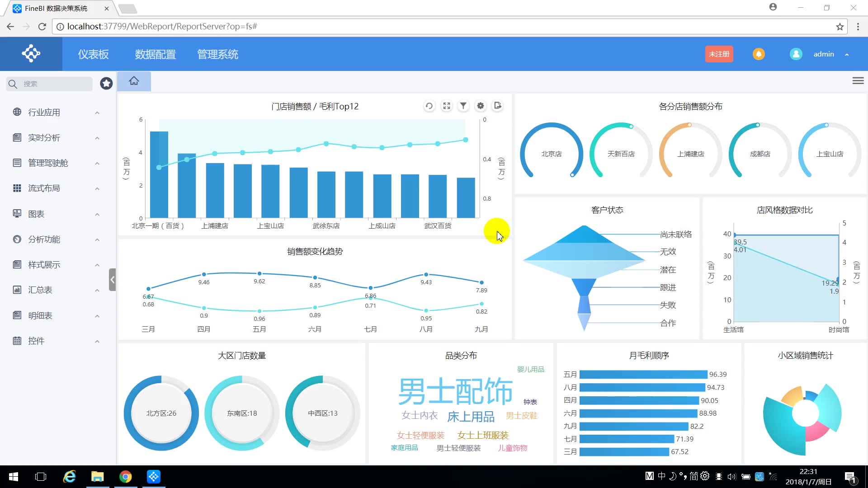Open the 管理系统 tab
Image resolution: width=868 pixels, height=488 pixels.
(217, 54)
